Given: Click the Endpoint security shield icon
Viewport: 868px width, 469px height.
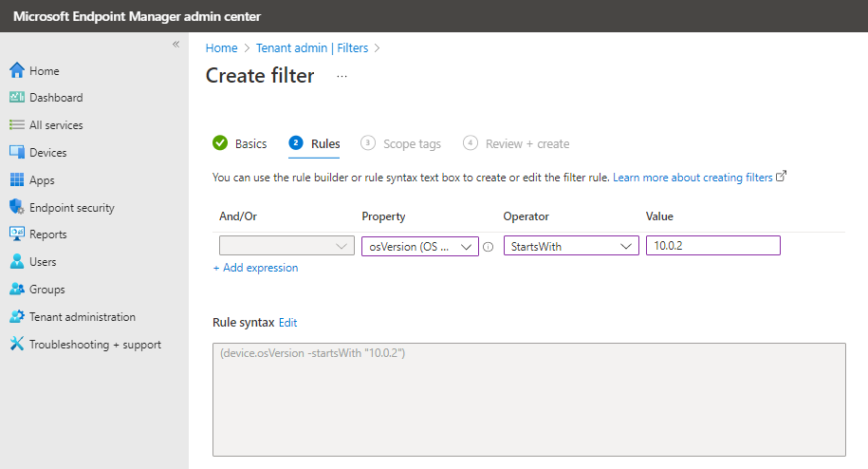Looking at the screenshot, I should (x=17, y=207).
